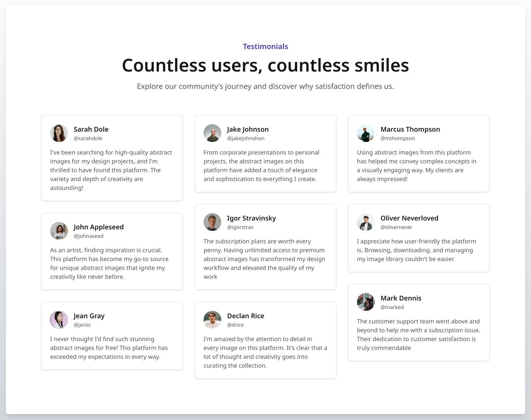Click Oliver Neverloved's avatar photo
This screenshot has height=420, width=531.
click(x=366, y=222)
